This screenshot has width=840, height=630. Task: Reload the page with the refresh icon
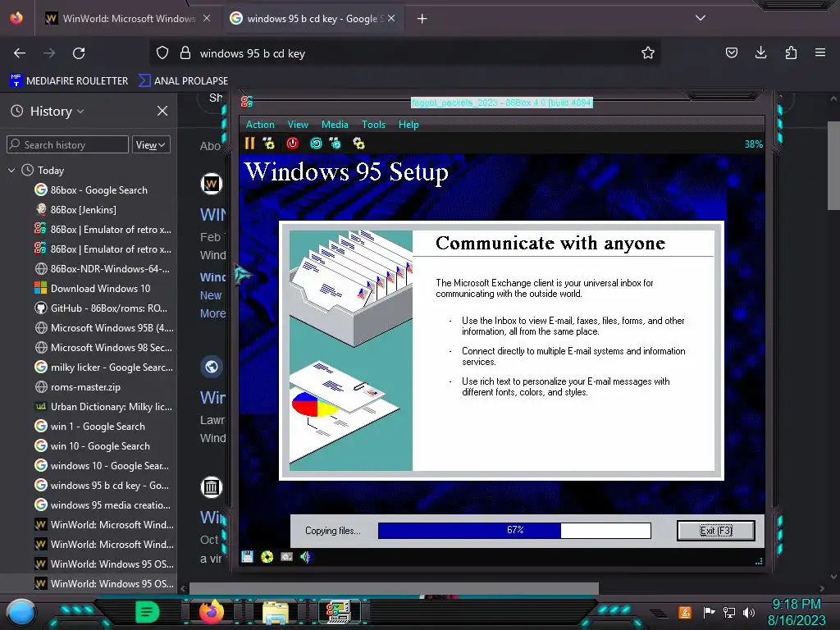pos(79,53)
